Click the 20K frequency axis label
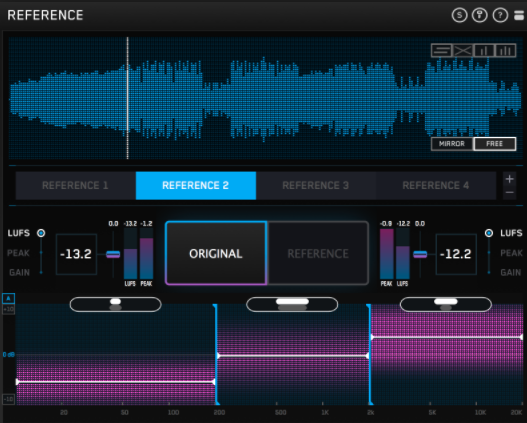Image resolution: width=527 pixels, height=423 pixels. pyautogui.click(x=516, y=412)
